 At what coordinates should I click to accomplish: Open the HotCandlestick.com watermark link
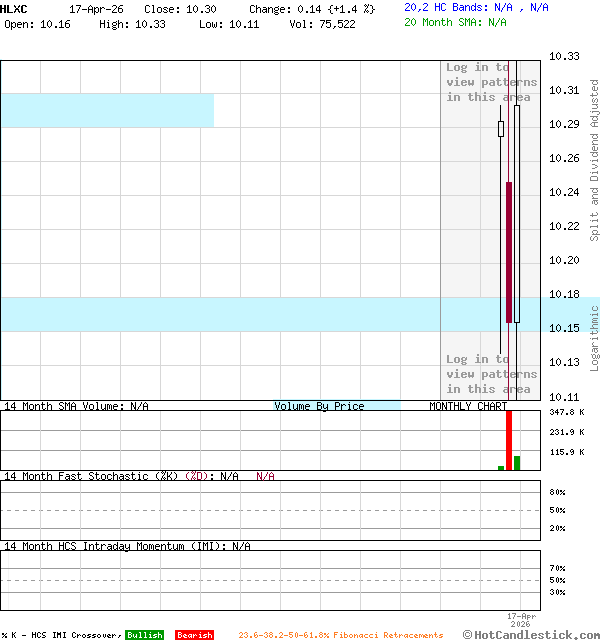pos(531,634)
